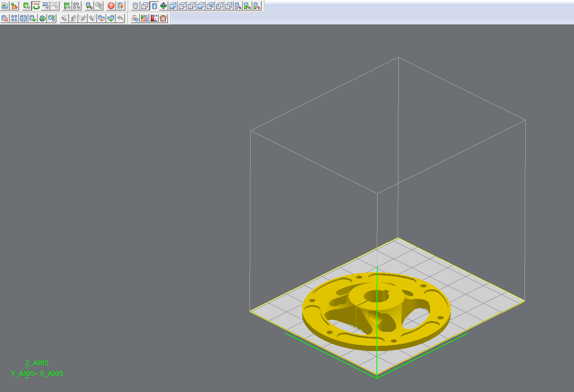Toggle the rotate view mode button
The height and width of the screenshot is (392, 574).
click(x=37, y=6)
